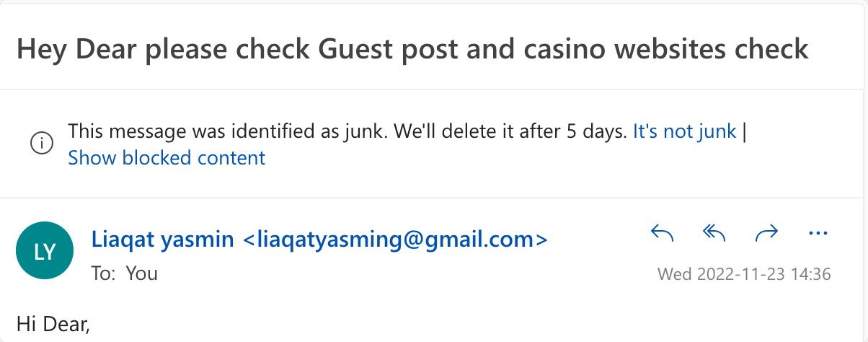Click the email subject heading text

[412, 49]
